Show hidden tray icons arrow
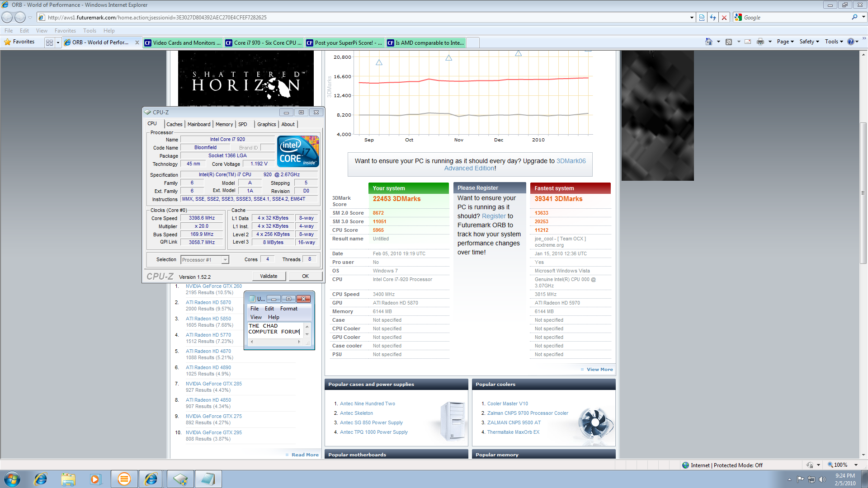Viewport: 868px width, 488px height. click(789, 479)
